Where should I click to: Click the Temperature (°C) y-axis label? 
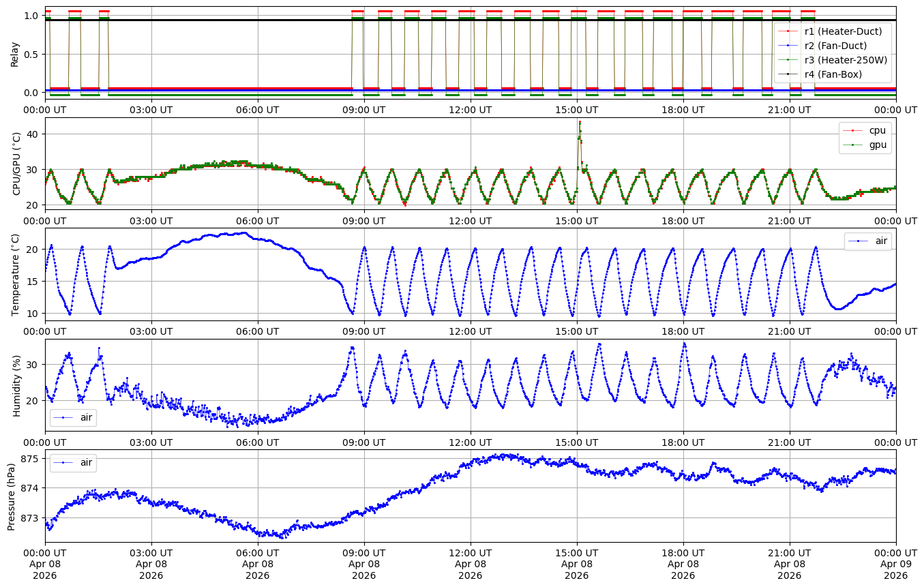click(x=16, y=274)
